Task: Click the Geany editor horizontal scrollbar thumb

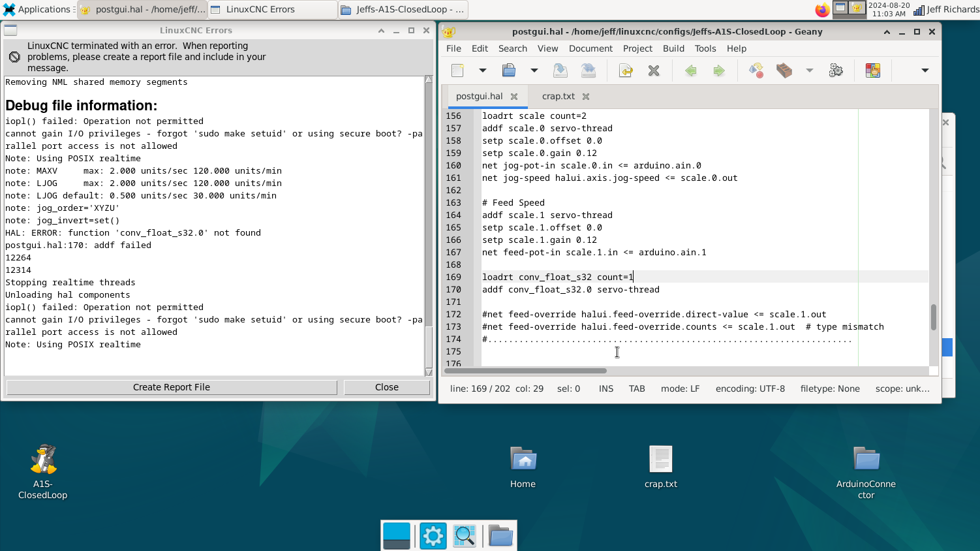Action: click(x=526, y=371)
